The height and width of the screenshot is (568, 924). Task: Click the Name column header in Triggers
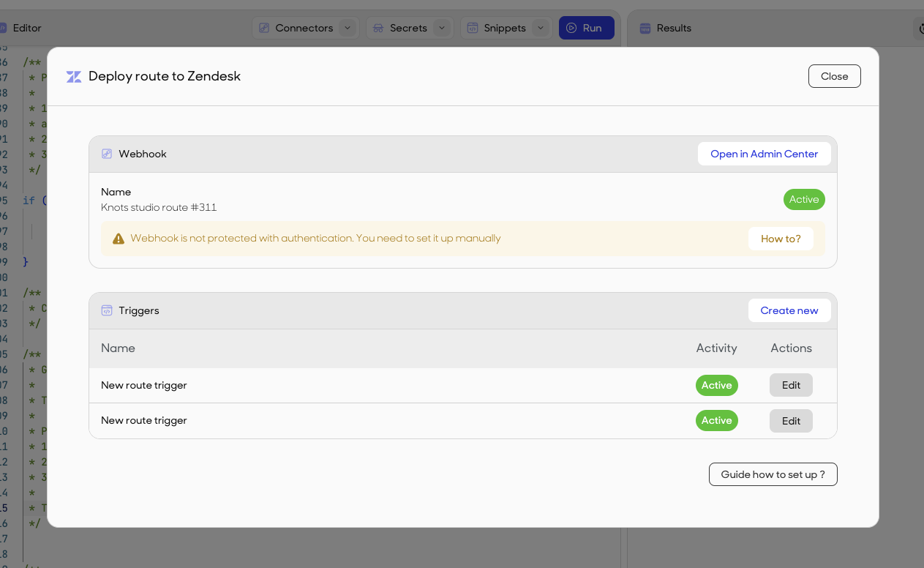(x=118, y=348)
